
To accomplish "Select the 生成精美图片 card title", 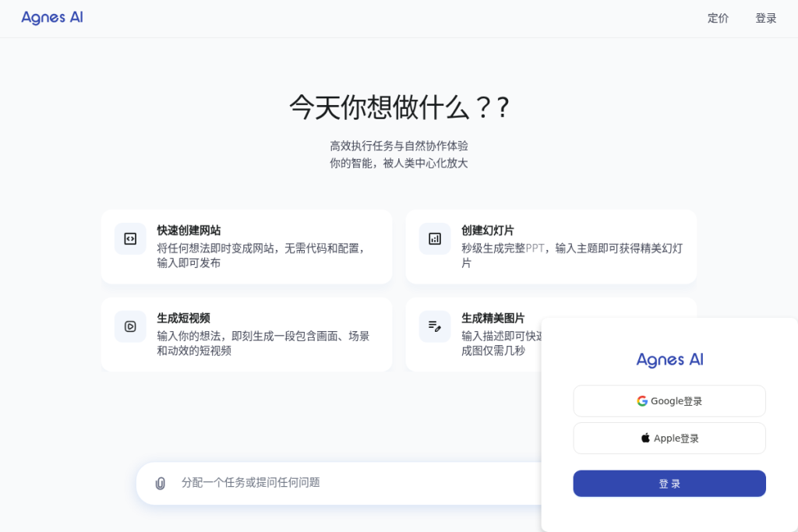I will [493, 319].
